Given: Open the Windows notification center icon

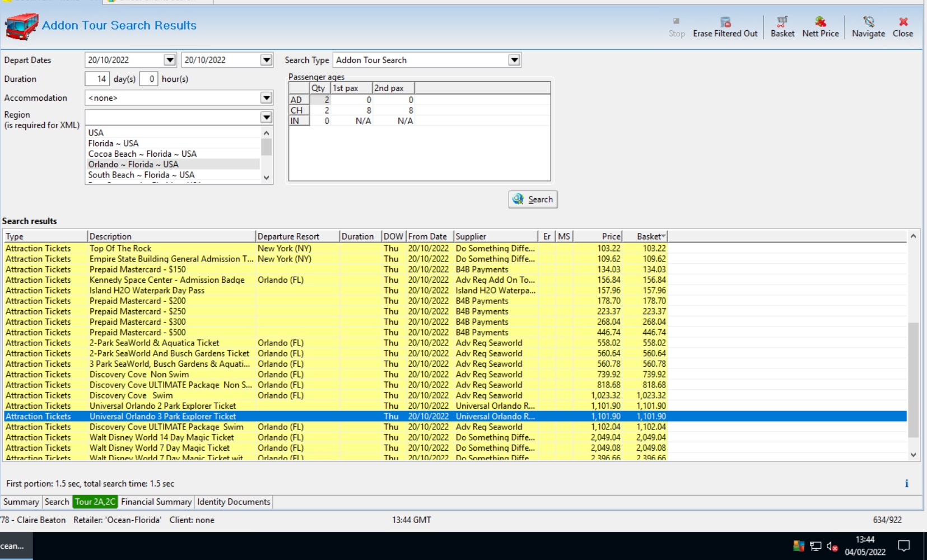Looking at the screenshot, I should click(903, 546).
